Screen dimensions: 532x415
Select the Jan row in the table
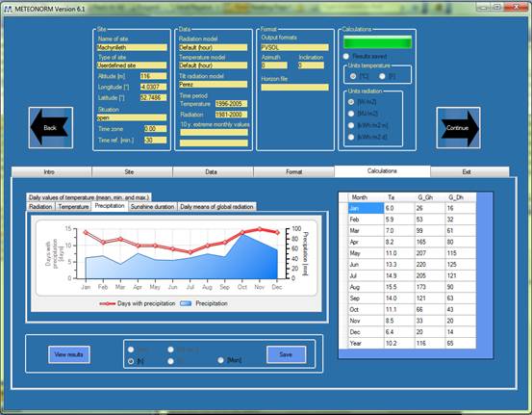(x=367, y=208)
